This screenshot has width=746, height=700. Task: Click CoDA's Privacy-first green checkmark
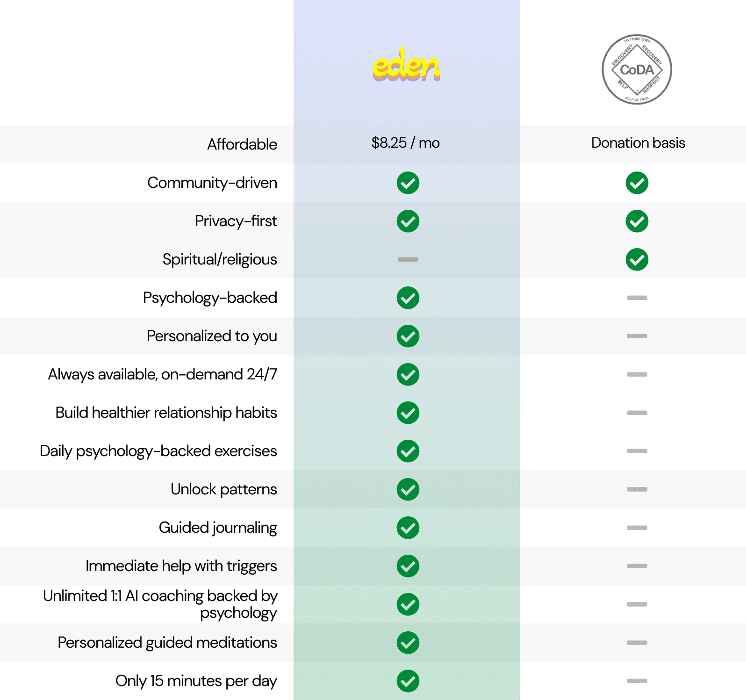[637, 221]
